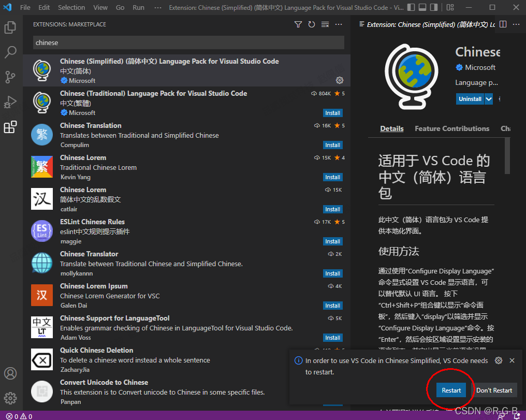Select Chinese (Simplified) Language Pack row title
The image size is (526, 420).
(169, 62)
